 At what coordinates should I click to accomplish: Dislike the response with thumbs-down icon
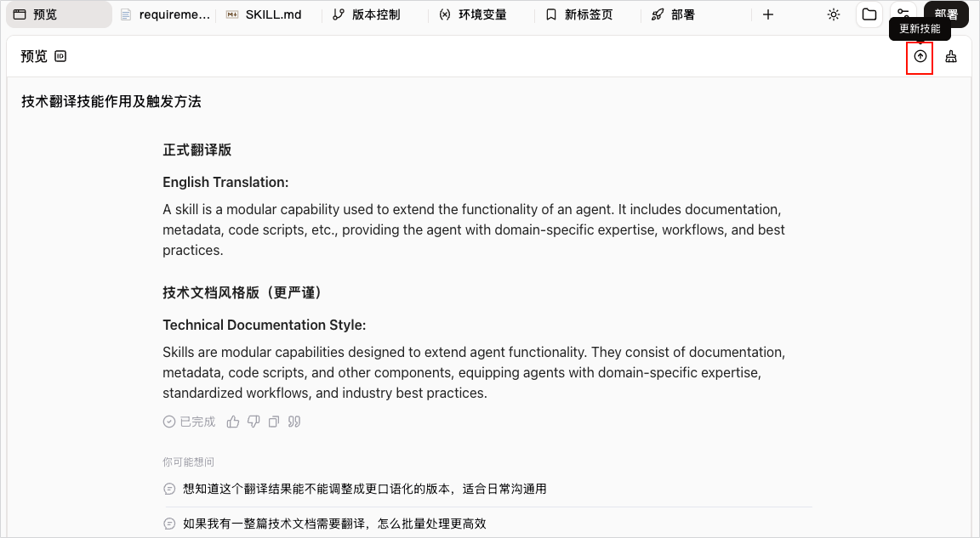254,422
